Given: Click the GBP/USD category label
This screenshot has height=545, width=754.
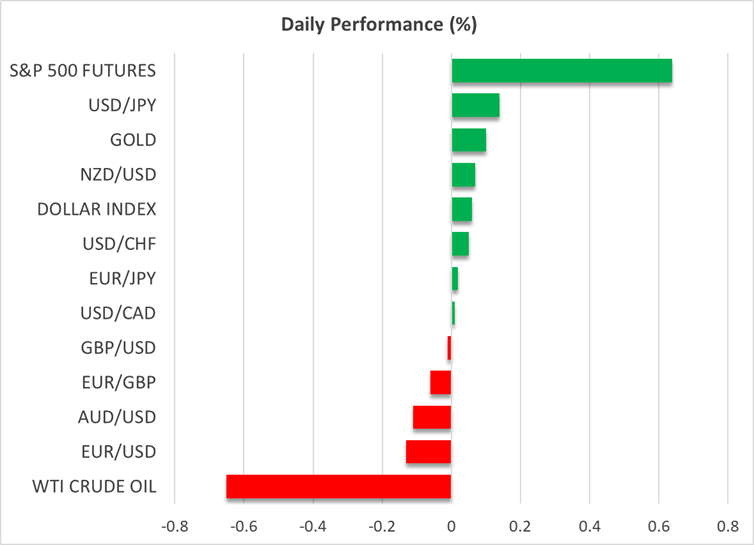Looking at the screenshot, I should [x=118, y=348].
